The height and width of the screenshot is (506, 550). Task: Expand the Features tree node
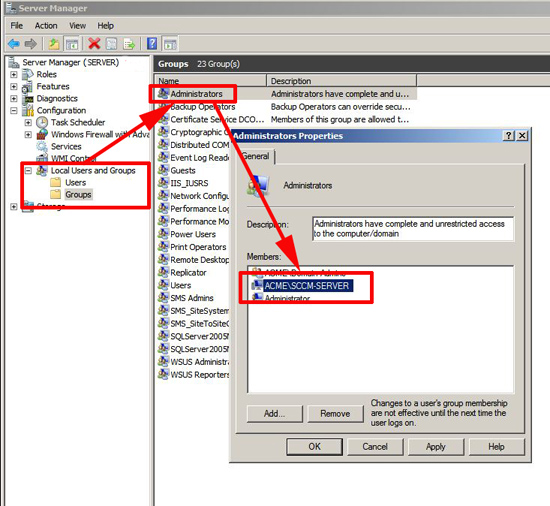coord(14,87)
